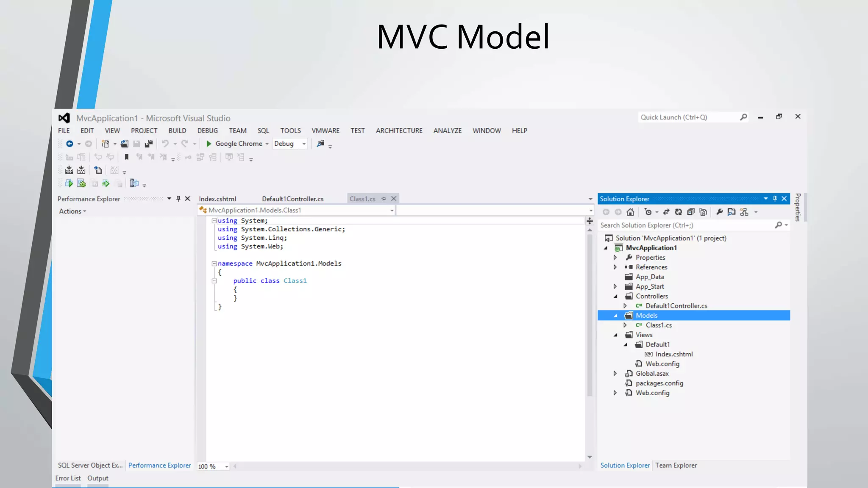
Task: Expand the References node
Action: [615, 267]
